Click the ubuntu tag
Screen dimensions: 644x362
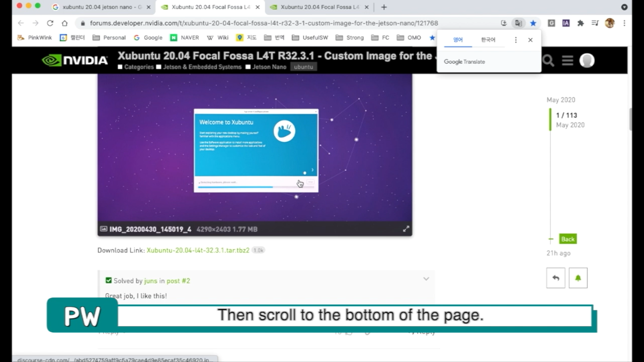point(303,67)
